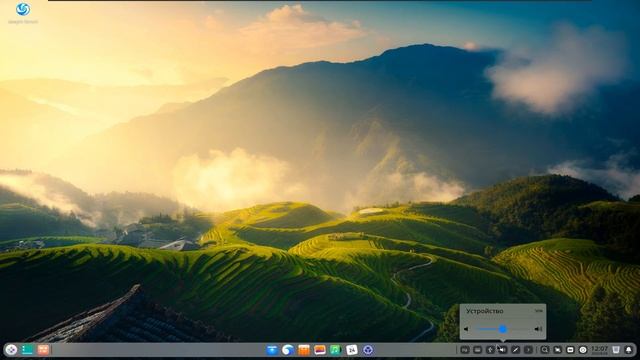Viewport: 640px width, 360px height.
Task: Click the "Устройство" label in the volume popup
Action: pyautogui.click(x=484, y=311)
